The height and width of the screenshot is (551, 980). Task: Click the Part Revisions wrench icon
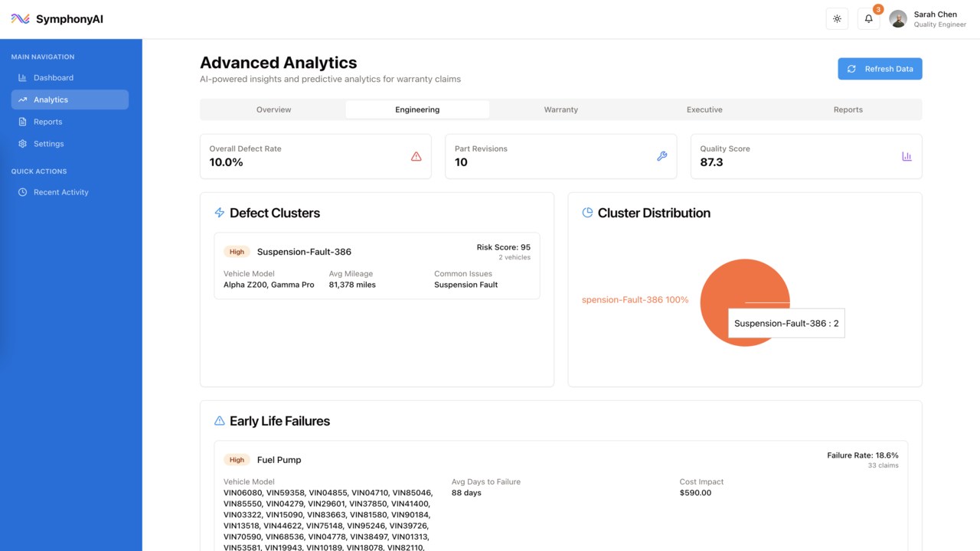[661, 156]
